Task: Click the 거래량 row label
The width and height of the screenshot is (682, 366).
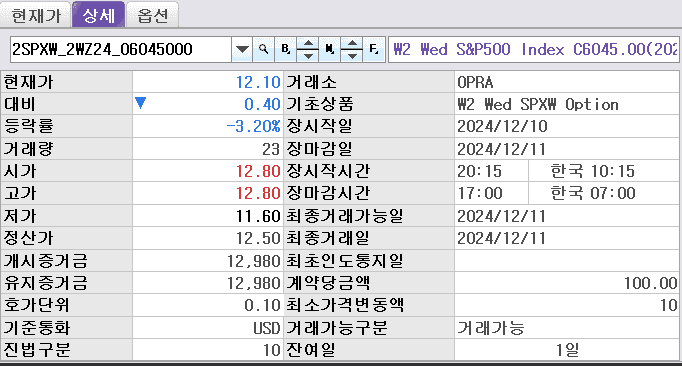Action: 28,149
